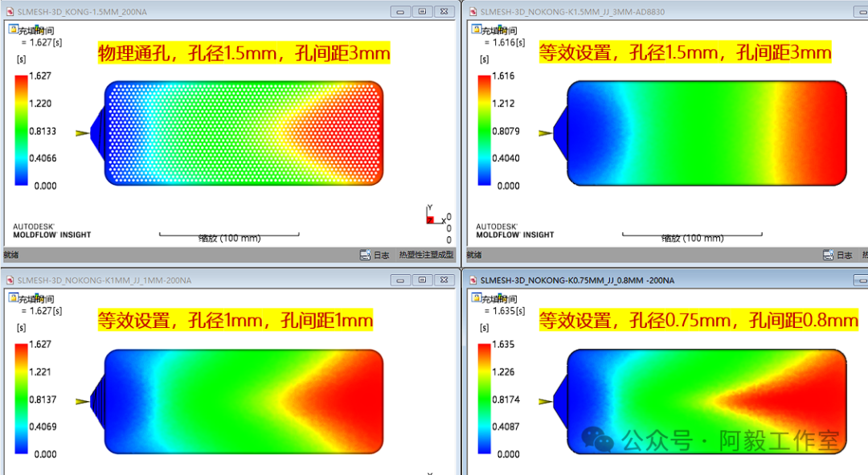The height and width of the screenshot is (475, 868).
Task: Click the '日志' label in the K1.5MM_JJ_3MM status bar
Action: point(844,256)
